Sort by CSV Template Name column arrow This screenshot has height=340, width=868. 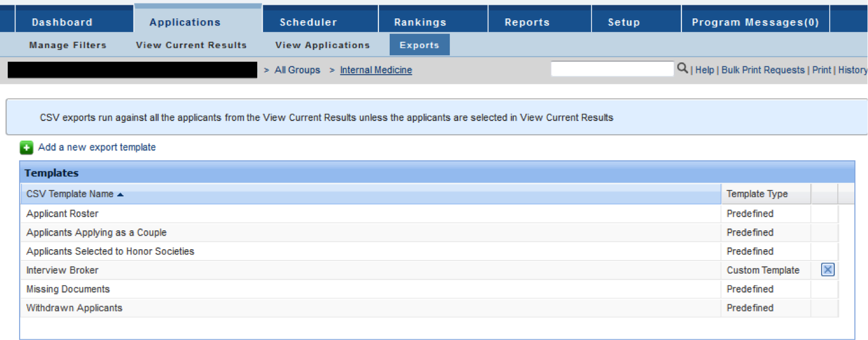[121, 194]
